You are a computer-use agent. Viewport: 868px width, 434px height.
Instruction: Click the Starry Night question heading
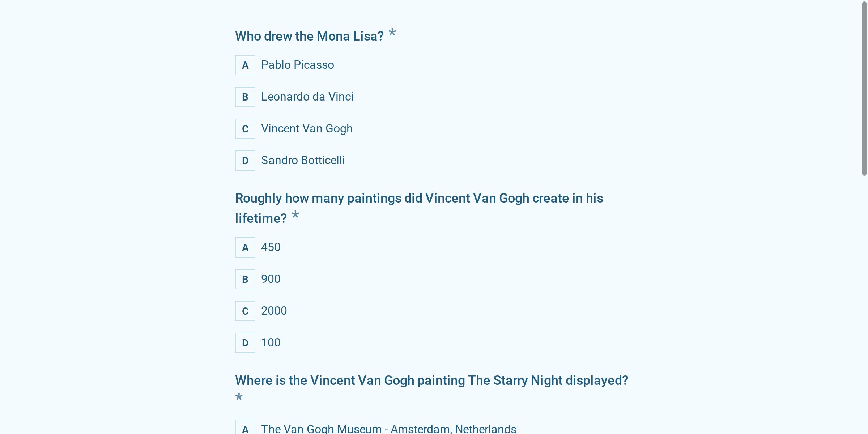(431, 380)
